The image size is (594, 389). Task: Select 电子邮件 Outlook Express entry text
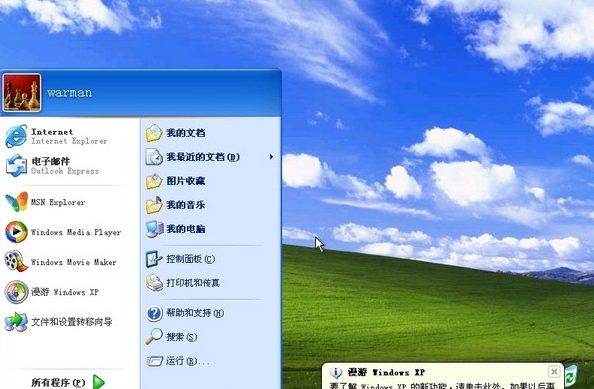(x=65, y=166)
